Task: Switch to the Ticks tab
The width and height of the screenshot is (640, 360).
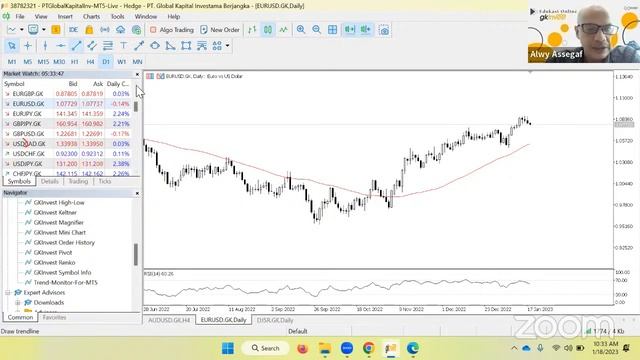Action: click(x=105, y=181)
